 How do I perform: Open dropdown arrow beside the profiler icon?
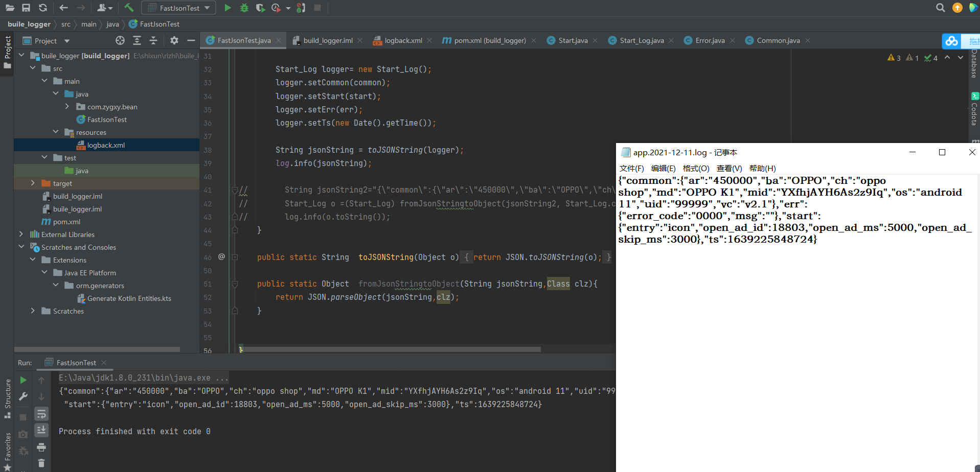point(288,8)
